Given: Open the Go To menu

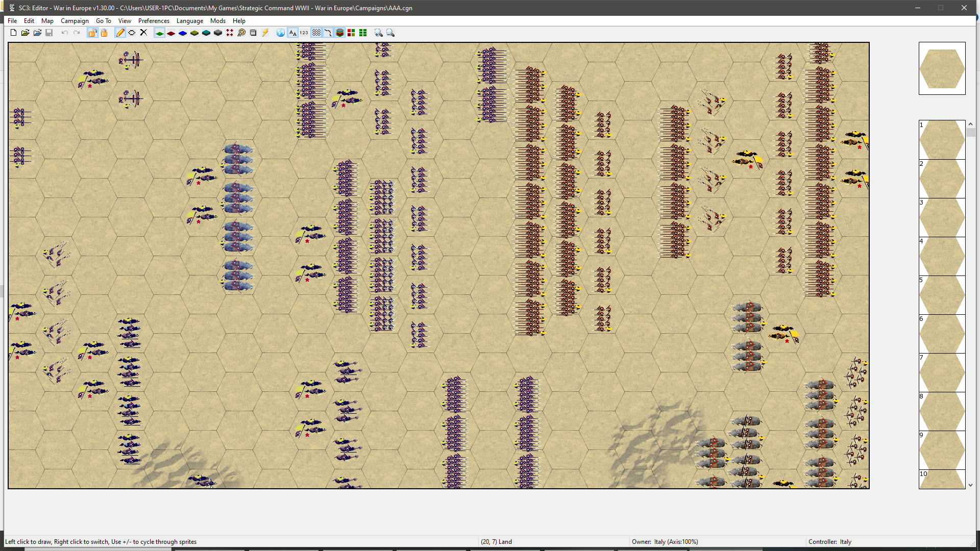Looking at the screenshot, I should pos(104,21).
